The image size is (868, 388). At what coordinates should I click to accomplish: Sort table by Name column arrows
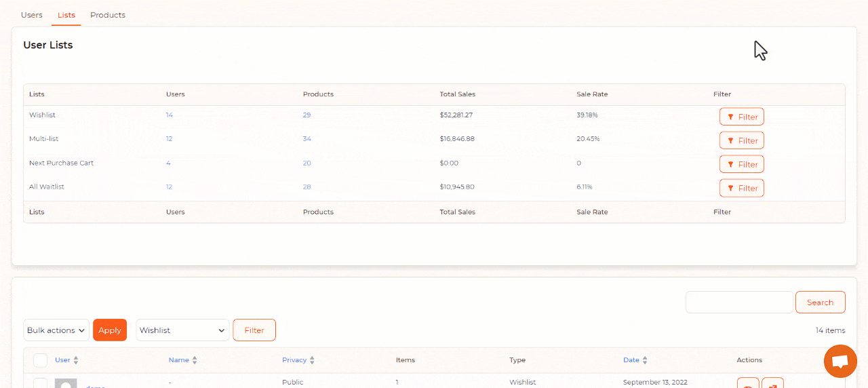click(195, 360)
